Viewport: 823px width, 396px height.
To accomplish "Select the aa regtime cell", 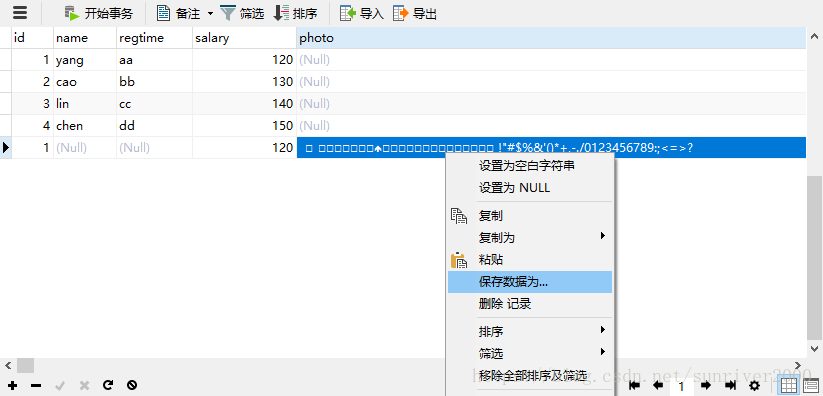I will click(154, 60).
